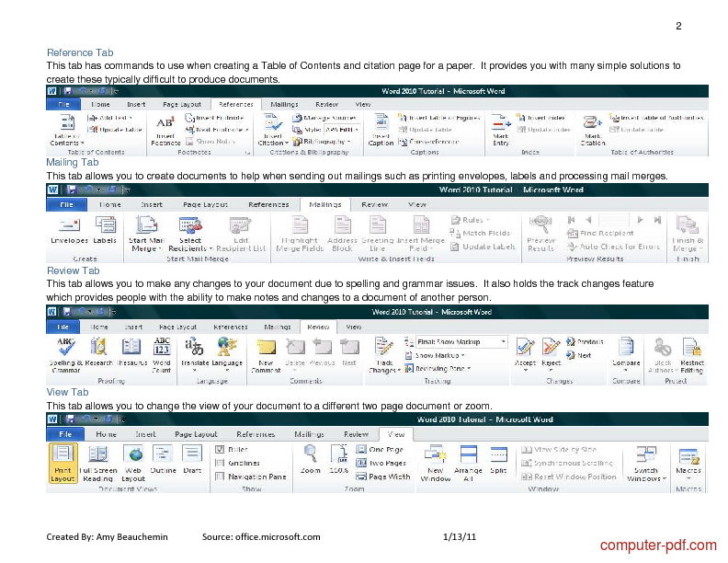Click the Highlight Merge Fields icon
The height and width of the screenshot is (563, 728).
(x=300, y=224)
